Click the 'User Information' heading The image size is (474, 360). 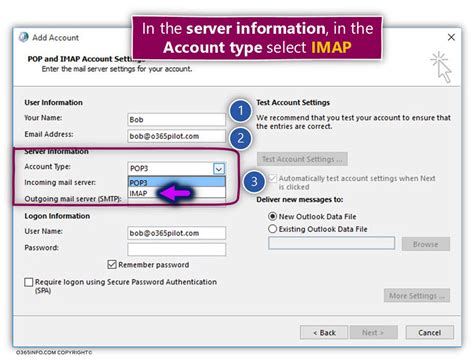53,102
